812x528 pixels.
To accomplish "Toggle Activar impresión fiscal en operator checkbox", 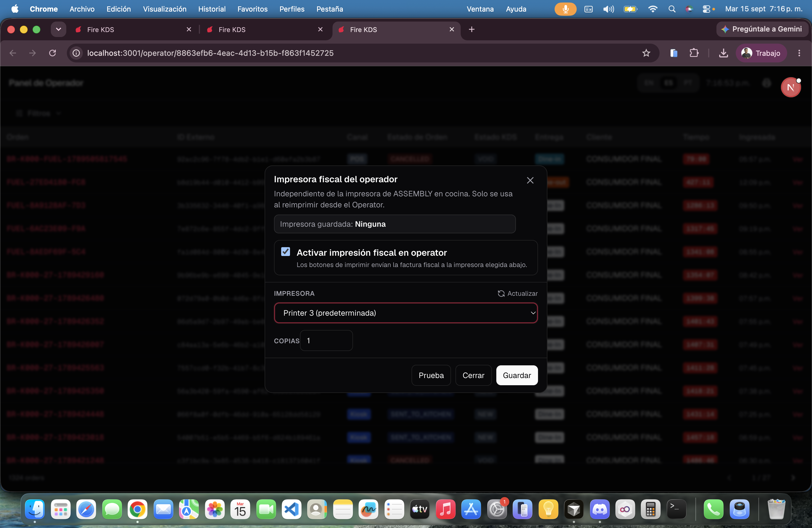I will pos(286,252).
